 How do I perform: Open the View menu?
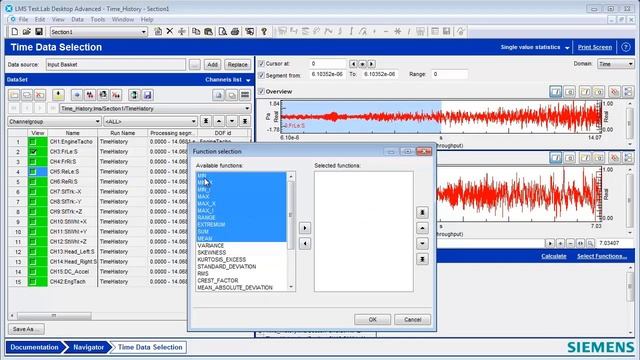tap(58, 19)
